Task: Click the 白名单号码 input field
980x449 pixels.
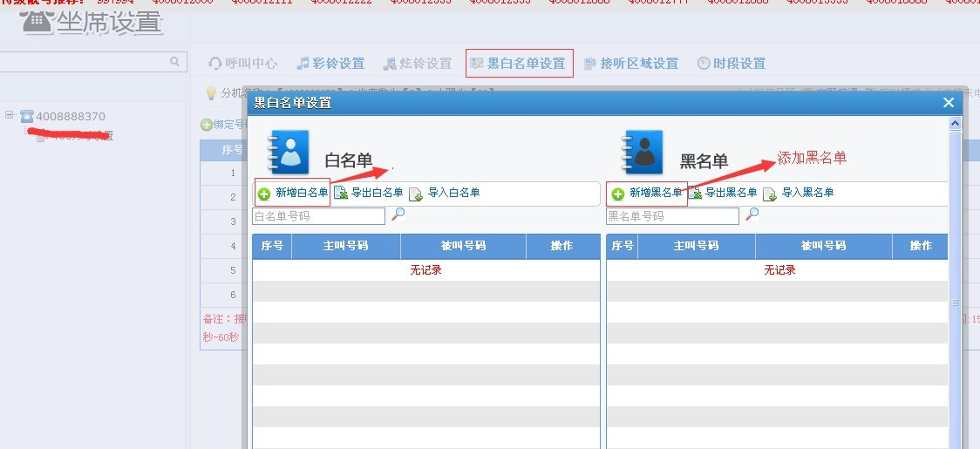Action: coord(318,215)
